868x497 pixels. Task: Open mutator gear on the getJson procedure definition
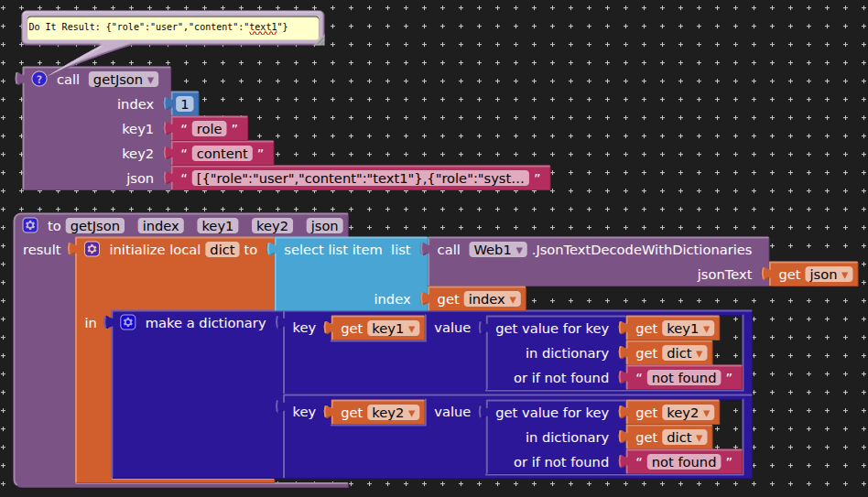(30, 226)
